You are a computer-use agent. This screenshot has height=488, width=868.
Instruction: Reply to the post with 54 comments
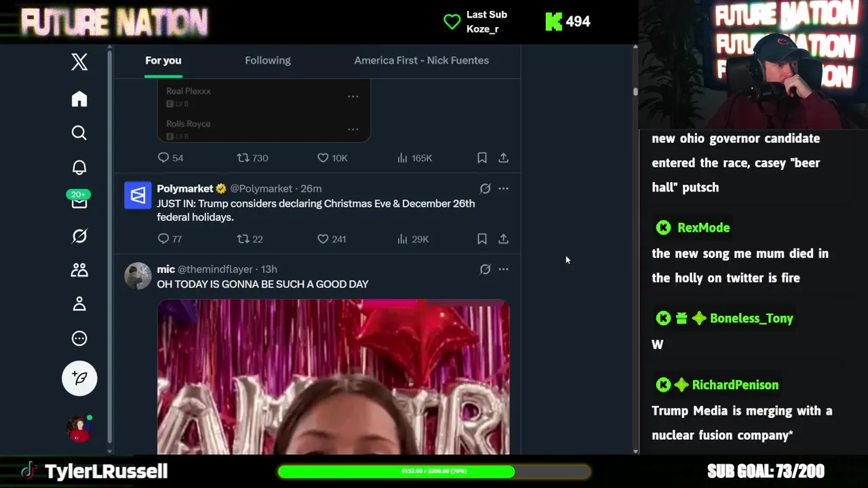tap(170, 158)
